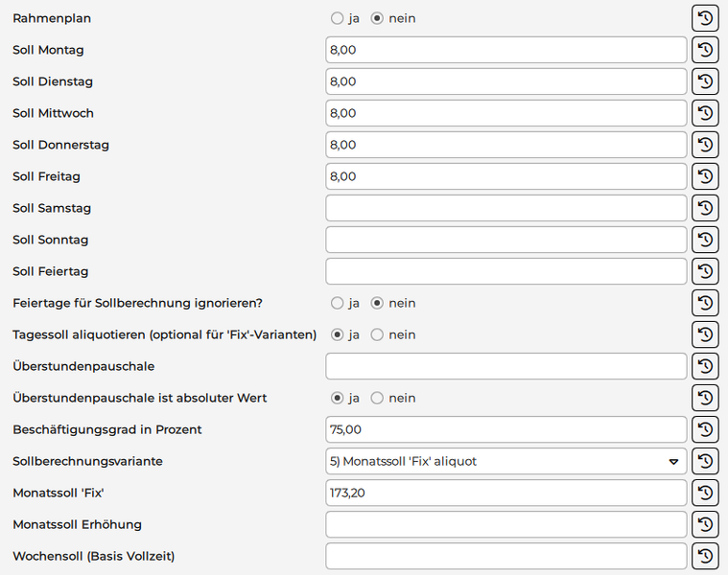Focus the Soll Feiertag input
Screen dimensions: 728x575
505,271
